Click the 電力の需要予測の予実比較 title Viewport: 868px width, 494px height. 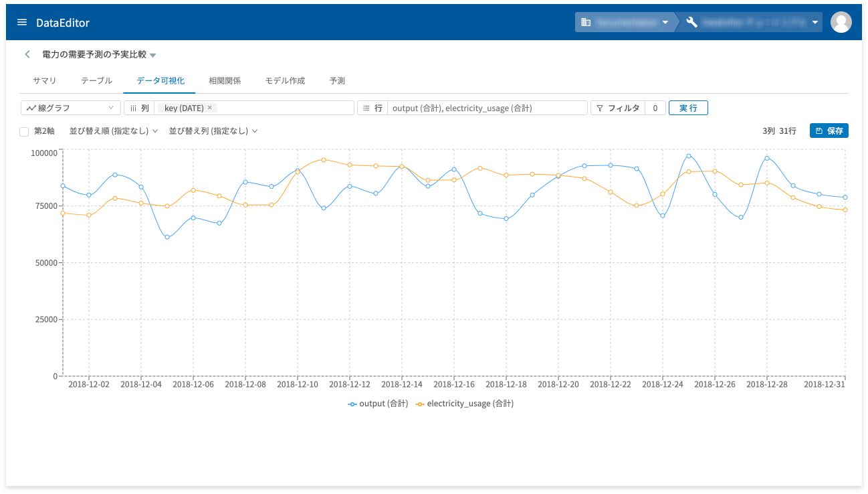[94, 54]
